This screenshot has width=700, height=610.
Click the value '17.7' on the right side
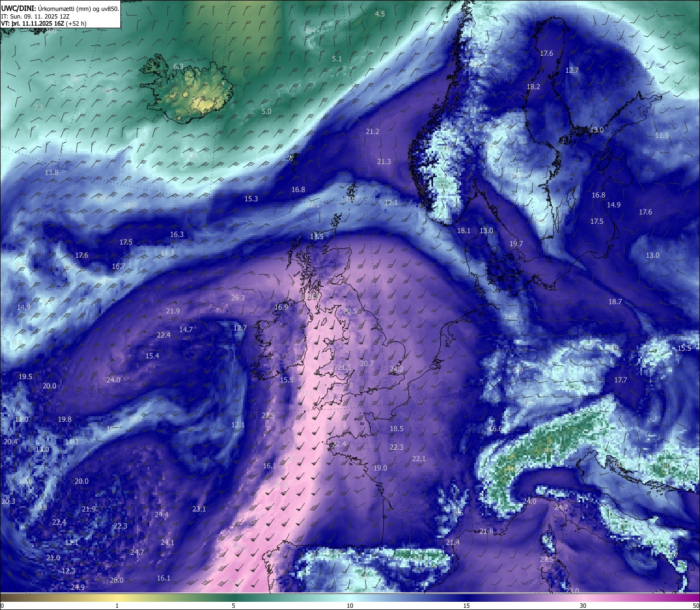click(621, 380)
